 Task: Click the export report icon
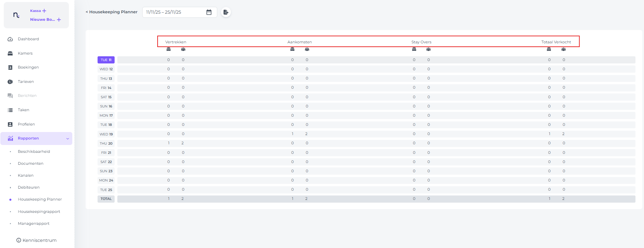226,12
